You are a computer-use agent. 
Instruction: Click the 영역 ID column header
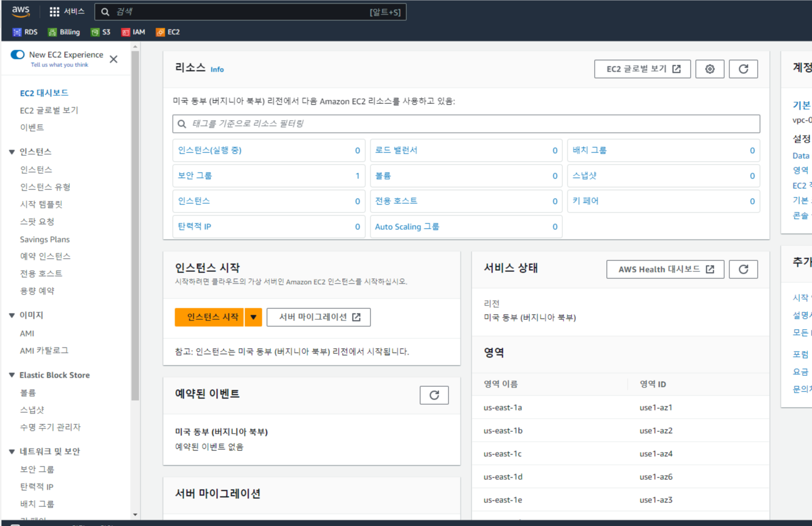coord(653,384)
